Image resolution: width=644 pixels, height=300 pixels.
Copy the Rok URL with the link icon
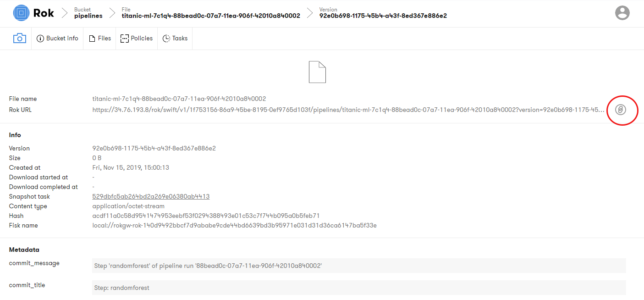620,110
